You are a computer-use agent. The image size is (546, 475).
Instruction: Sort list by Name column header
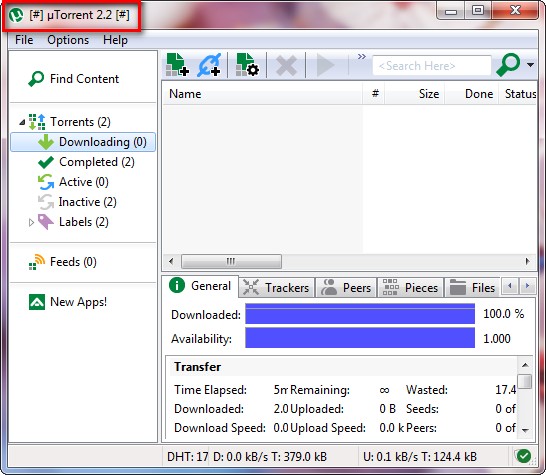263,94
